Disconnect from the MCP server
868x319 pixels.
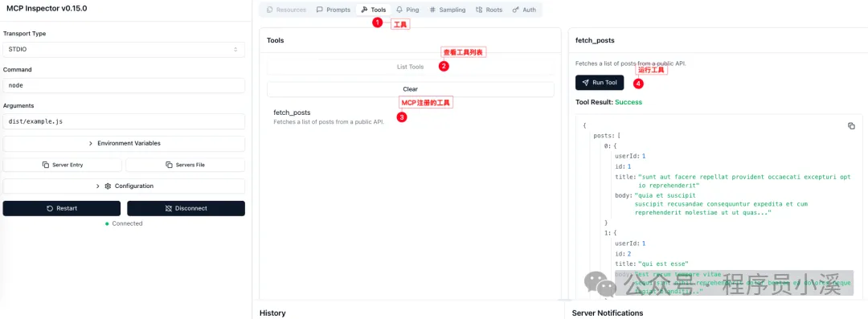(x=186, y=208)
